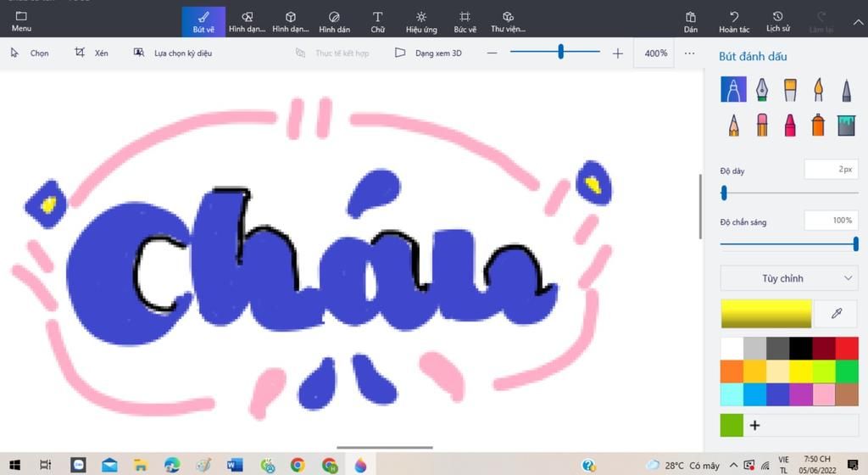This screenshot has height=475, width=868.
Task: Open the three-dot more options menu
Action: tap(689, 53)
